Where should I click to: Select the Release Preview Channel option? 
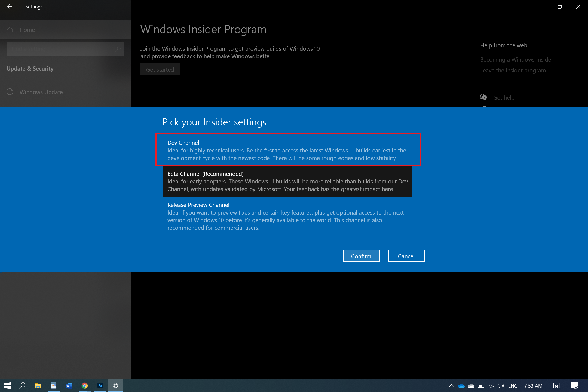288,216
